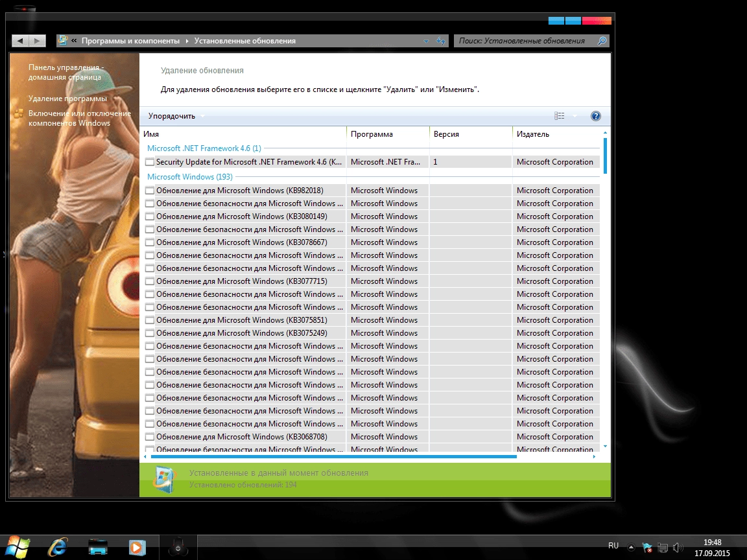The height and width of the screenshot is (560, 747).
Task: Open the Упорядочить menu
Action: click(176, 116)
